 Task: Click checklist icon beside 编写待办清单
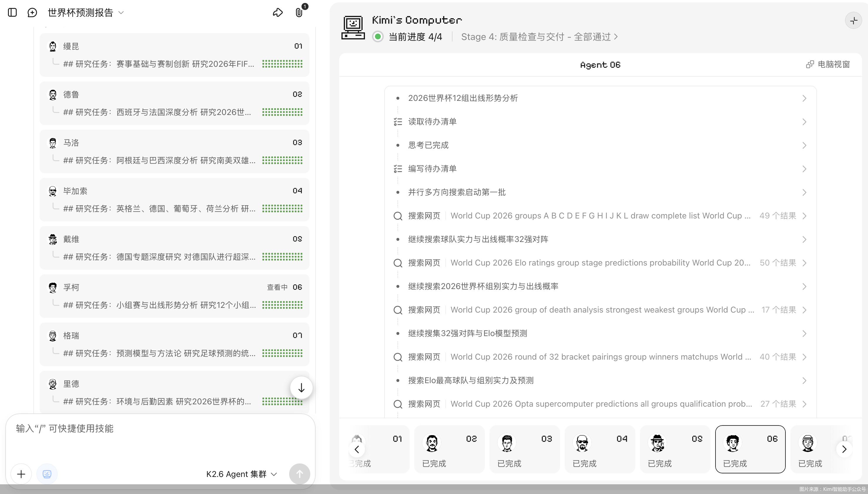coord(398,169)
